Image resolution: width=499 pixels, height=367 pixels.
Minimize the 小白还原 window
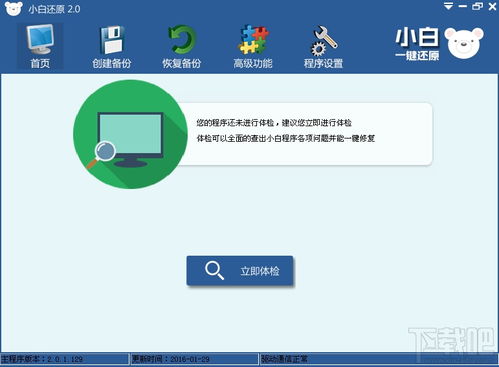pos(463,6)
